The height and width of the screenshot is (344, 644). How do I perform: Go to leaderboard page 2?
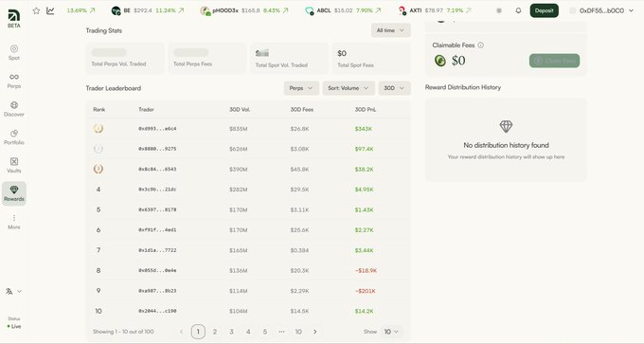click(215, 332)
